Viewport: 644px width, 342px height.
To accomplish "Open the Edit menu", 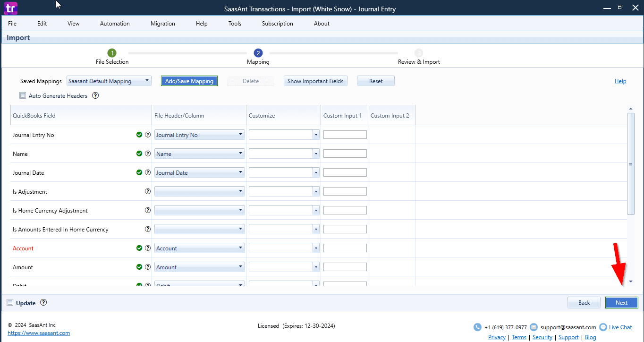I will pos(42,24).
